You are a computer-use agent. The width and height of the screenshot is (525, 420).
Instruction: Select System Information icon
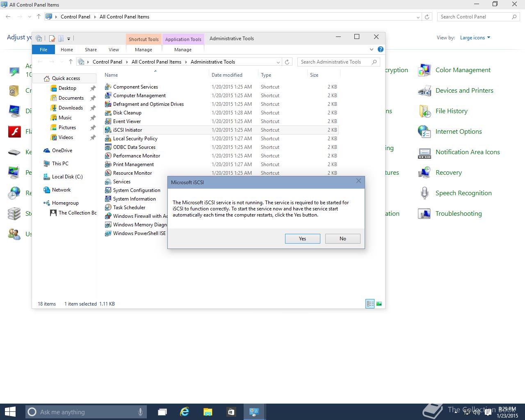[x=108, y=199]
